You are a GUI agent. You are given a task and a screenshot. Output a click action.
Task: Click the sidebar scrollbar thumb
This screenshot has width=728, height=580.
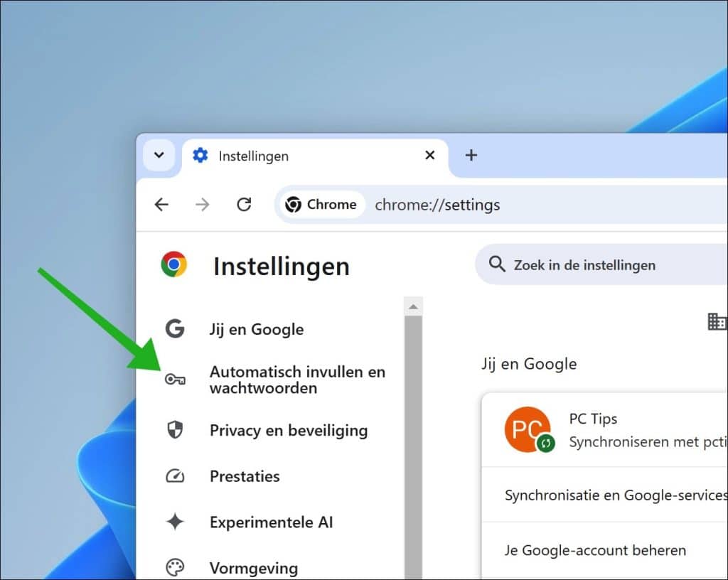click(x=413, y=447)
